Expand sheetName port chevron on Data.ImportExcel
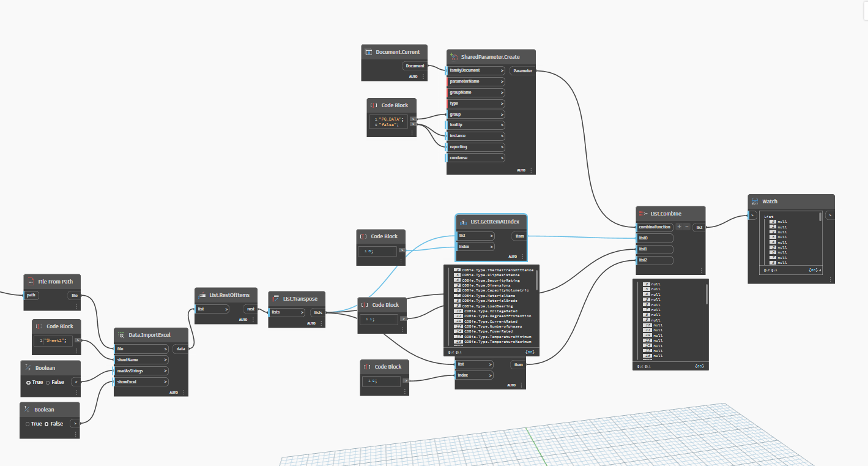 click(165, 360)
